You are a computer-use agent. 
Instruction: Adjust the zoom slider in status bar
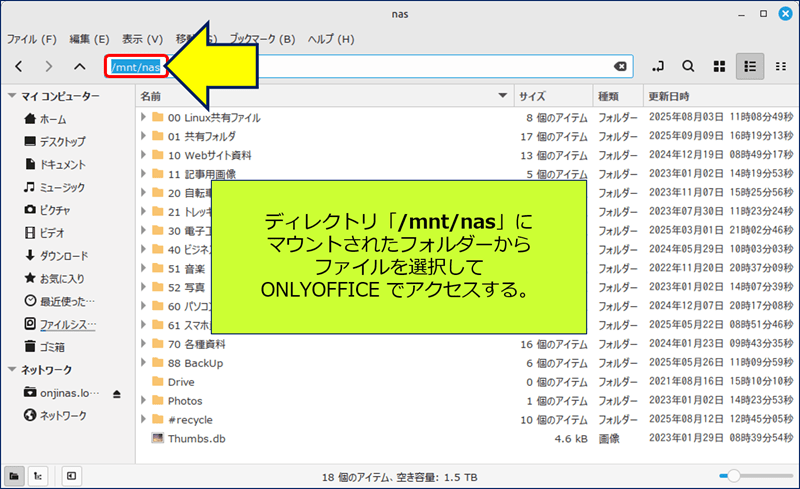[x=733, y=475]
